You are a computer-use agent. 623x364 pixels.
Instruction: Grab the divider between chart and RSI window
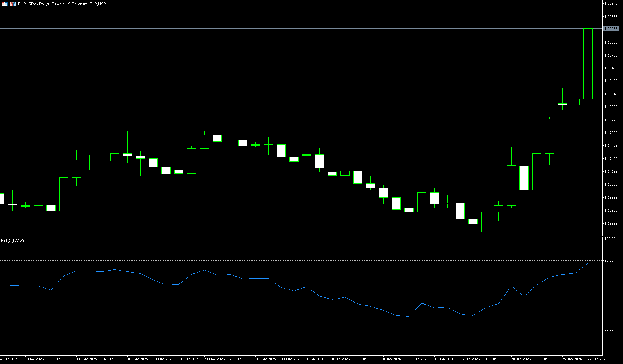pos(300,237)
